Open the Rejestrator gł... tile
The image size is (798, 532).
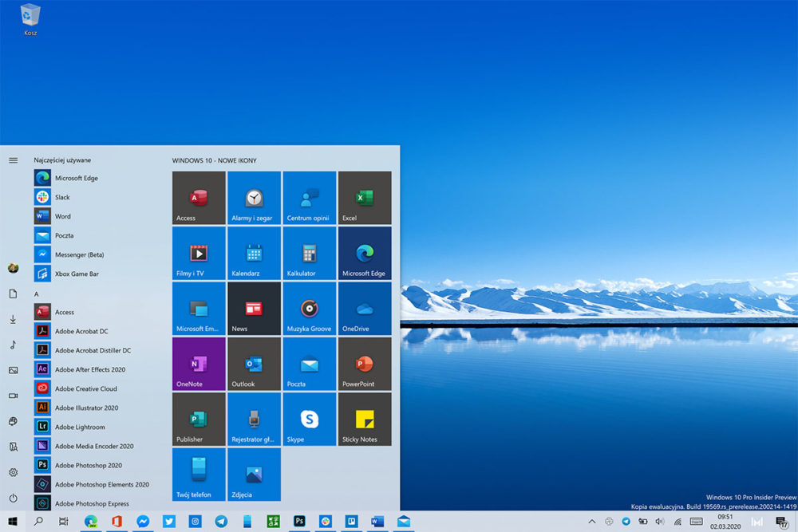[x=254, y=419]
